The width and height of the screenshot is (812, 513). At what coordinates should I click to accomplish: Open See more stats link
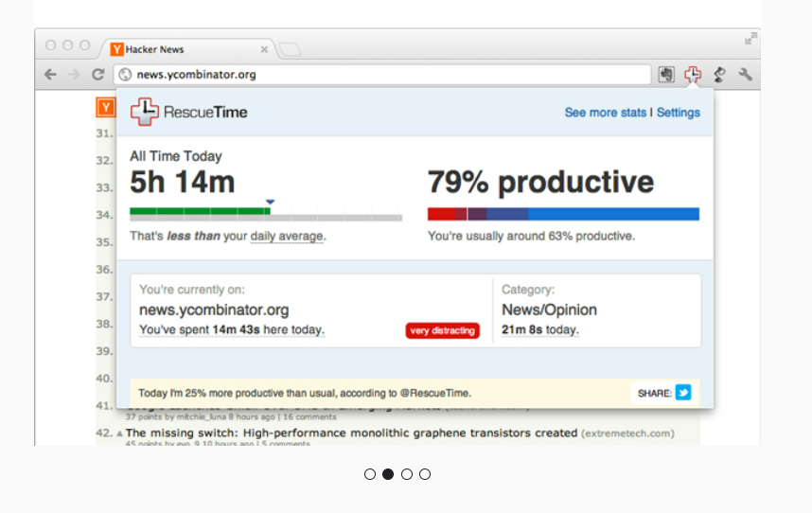(x=606, y=113)
